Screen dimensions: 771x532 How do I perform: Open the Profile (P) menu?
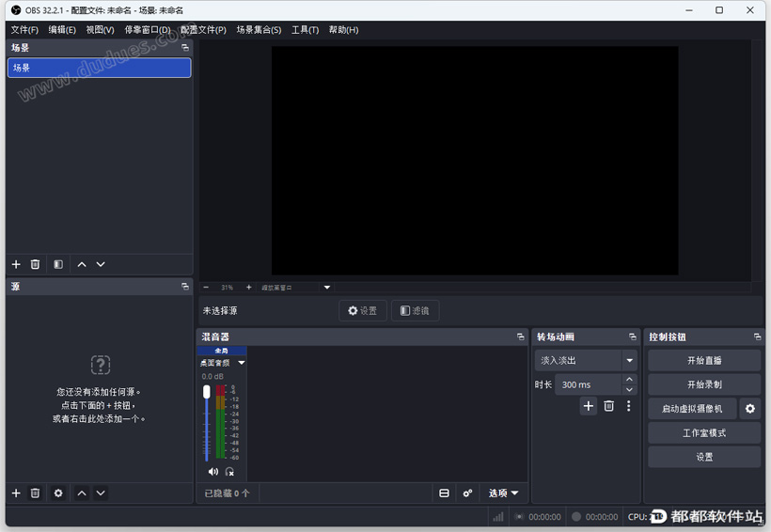[203, 30]
